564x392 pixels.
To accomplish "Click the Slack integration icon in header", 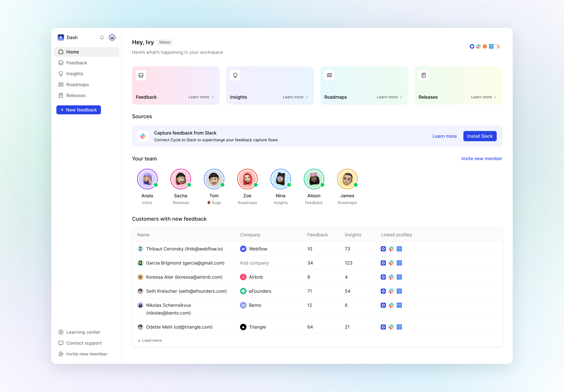I will coord(478,46).
